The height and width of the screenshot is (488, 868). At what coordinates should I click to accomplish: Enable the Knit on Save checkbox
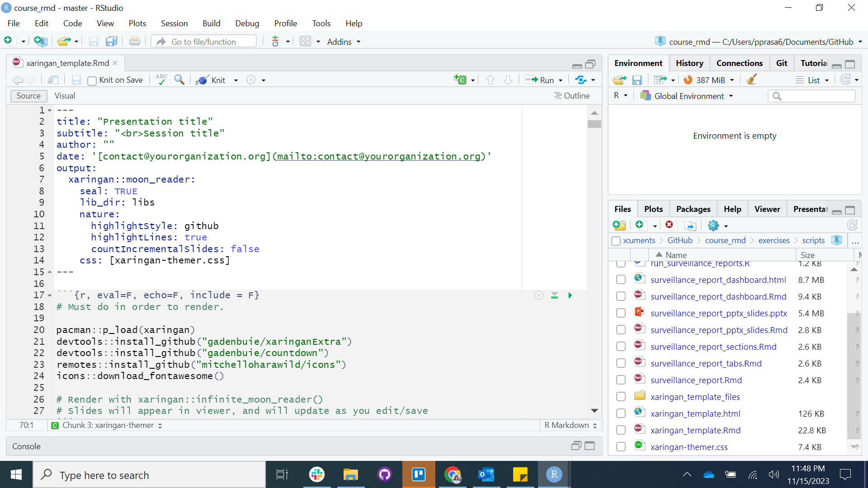pos(92,80)
